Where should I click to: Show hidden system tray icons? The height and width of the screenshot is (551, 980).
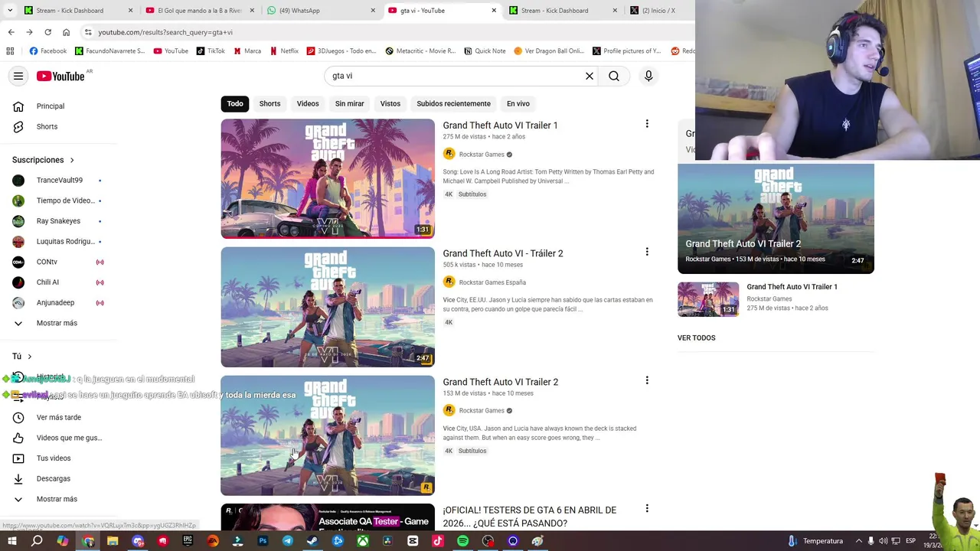pos(858,541)
